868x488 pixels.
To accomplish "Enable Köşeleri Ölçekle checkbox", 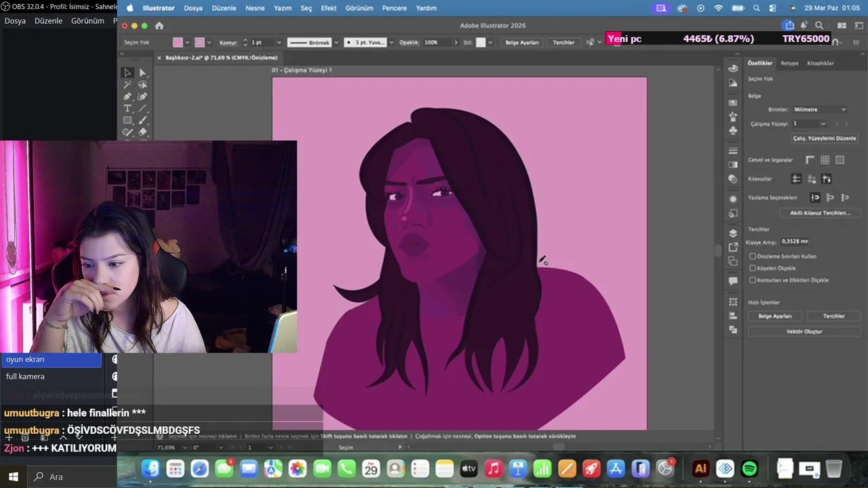I will [753, 268].
